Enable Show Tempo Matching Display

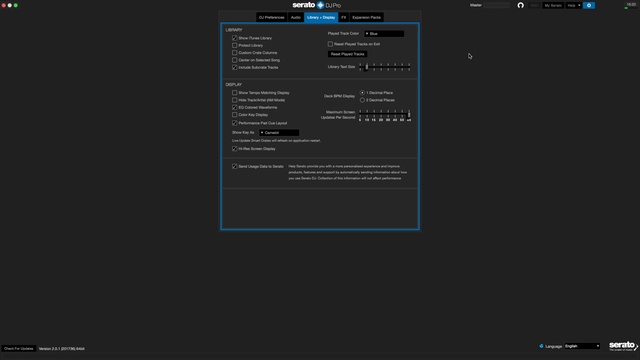coord(235,93)
